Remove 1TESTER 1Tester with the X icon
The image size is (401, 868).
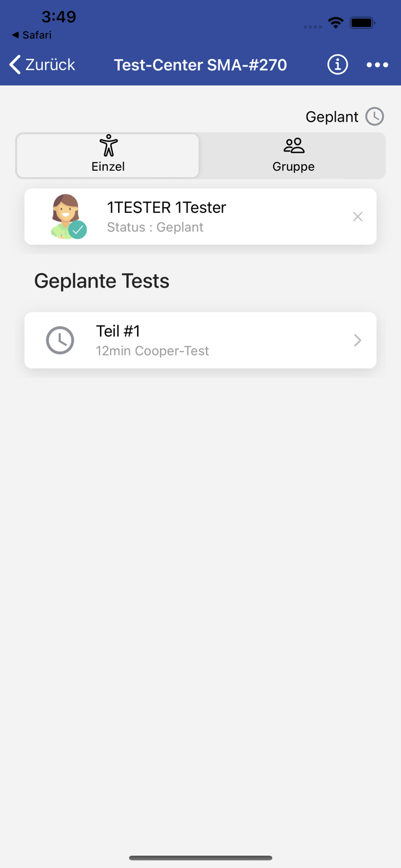click(x=358, y=217)
